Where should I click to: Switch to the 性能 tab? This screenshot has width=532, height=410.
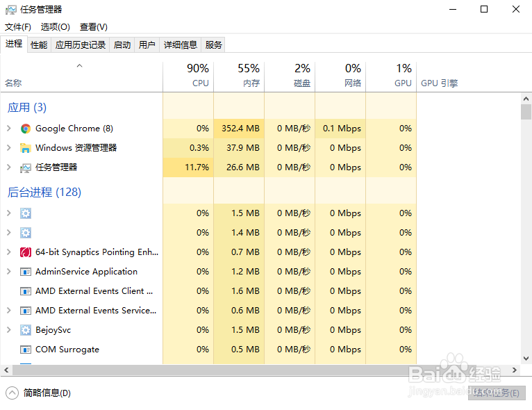[39, 44]
